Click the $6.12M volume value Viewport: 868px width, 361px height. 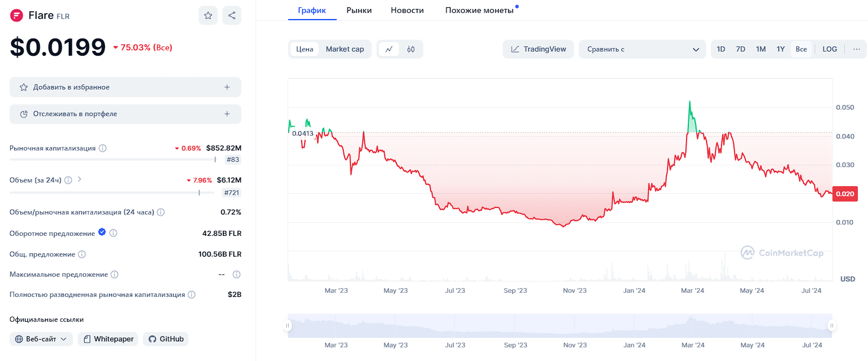[x=229, y=180]
